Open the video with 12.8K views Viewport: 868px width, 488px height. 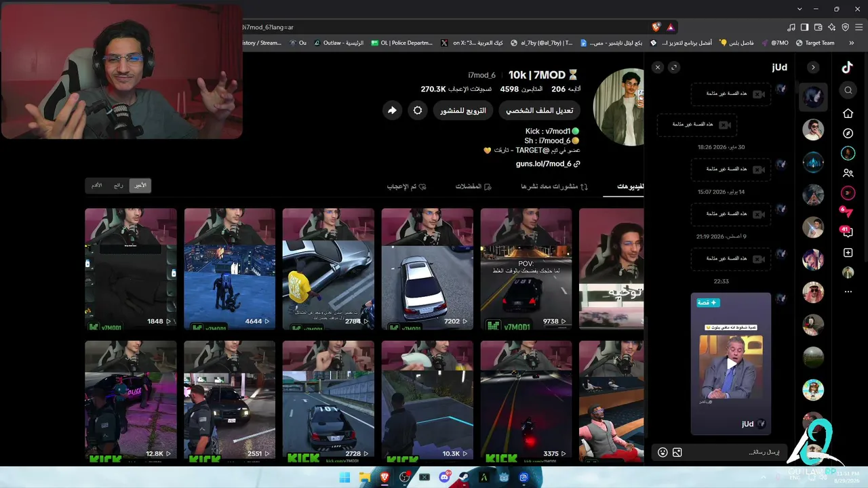point(131,401)
